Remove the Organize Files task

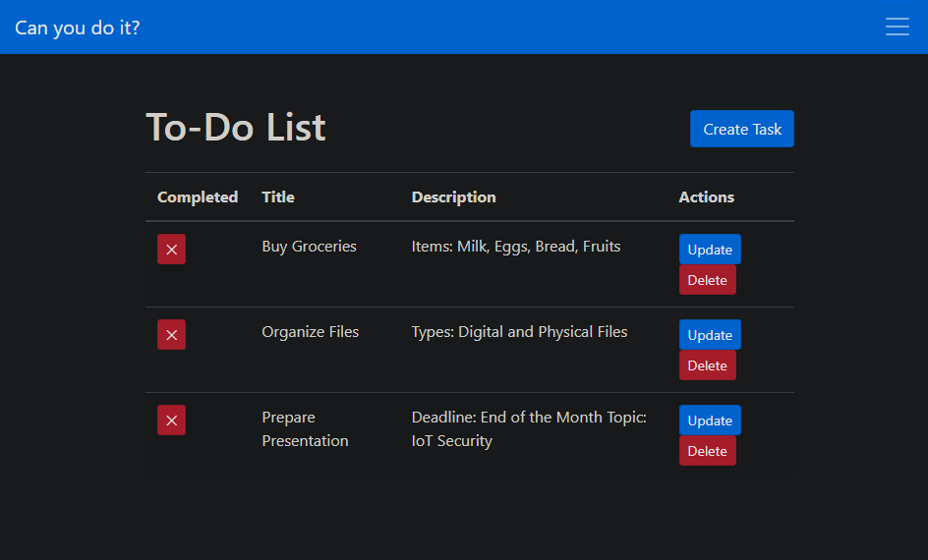[707, 365]
